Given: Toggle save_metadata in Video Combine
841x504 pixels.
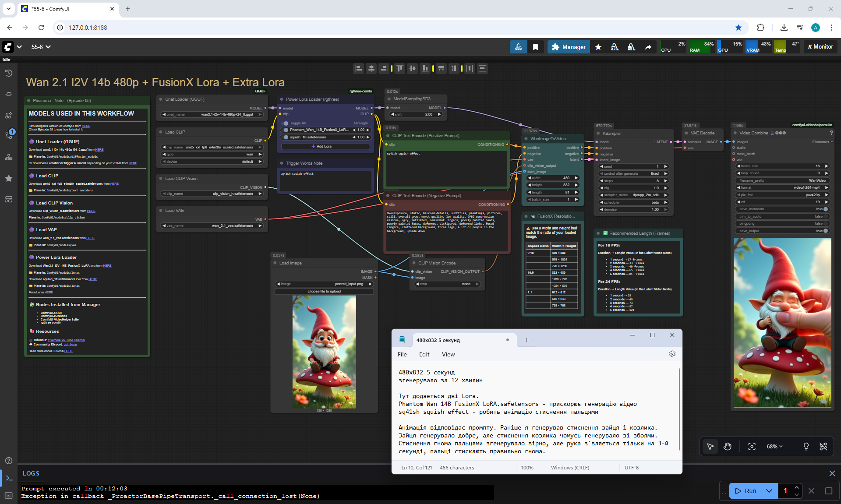Looking at the screenshot, I should pyautogui.click(x=825, y=209).
